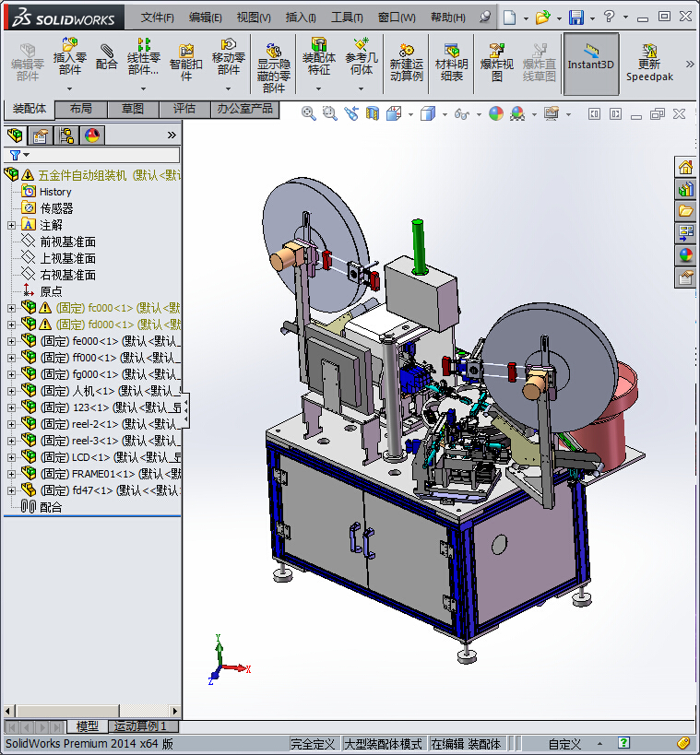Click SolidWorks Resources home icon in task pane
The width and height of the screenshot is (700, 755).
[x=685, y=168]
